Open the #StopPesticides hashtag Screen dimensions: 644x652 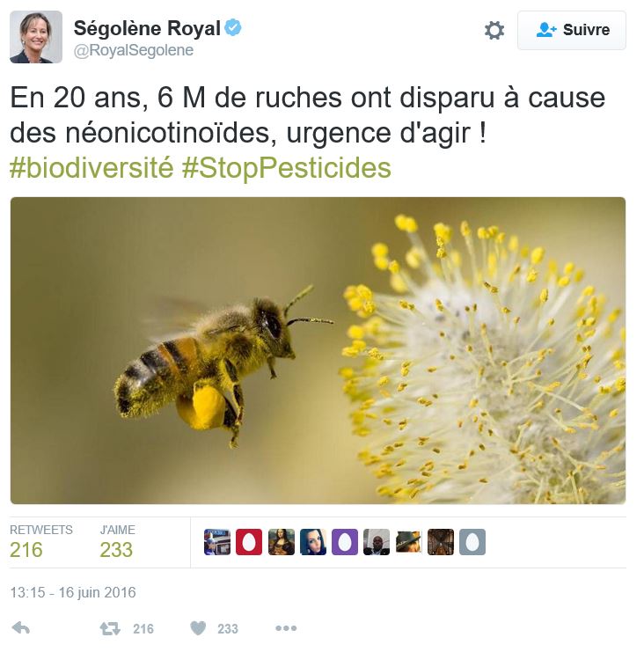(287, 167)
